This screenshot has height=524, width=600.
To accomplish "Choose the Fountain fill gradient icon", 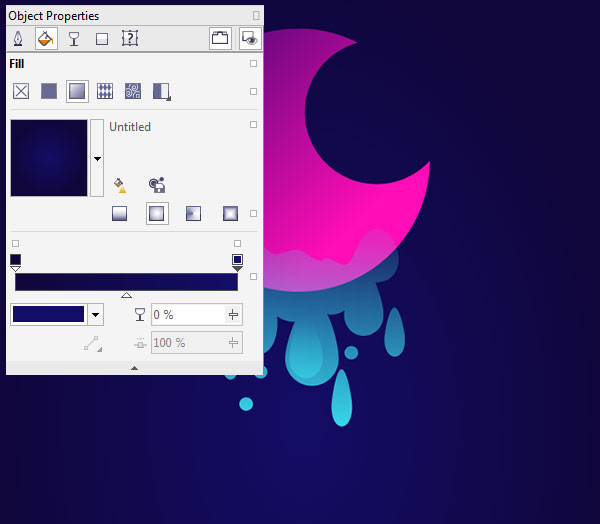I will coord(77,91).
